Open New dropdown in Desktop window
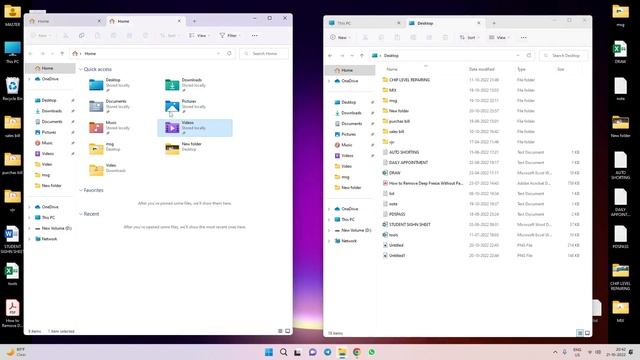 340,38
